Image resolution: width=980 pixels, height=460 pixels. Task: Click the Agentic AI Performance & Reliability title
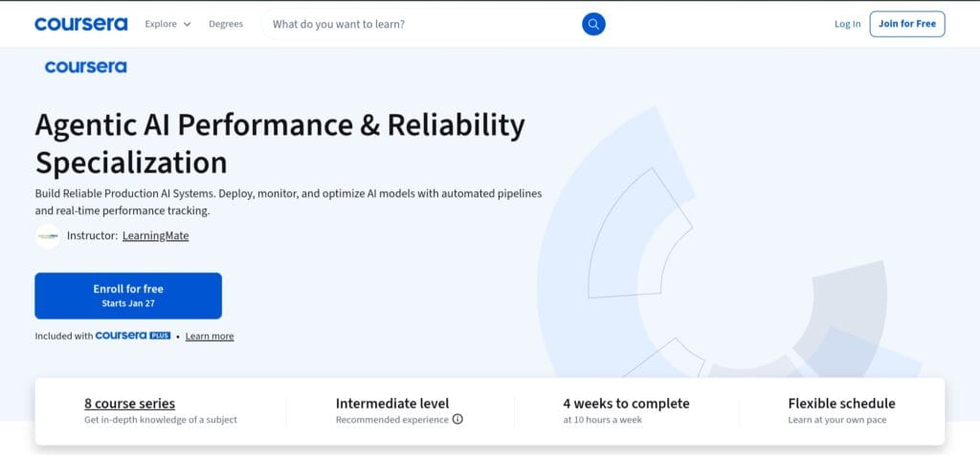click(x=280, y=143)
